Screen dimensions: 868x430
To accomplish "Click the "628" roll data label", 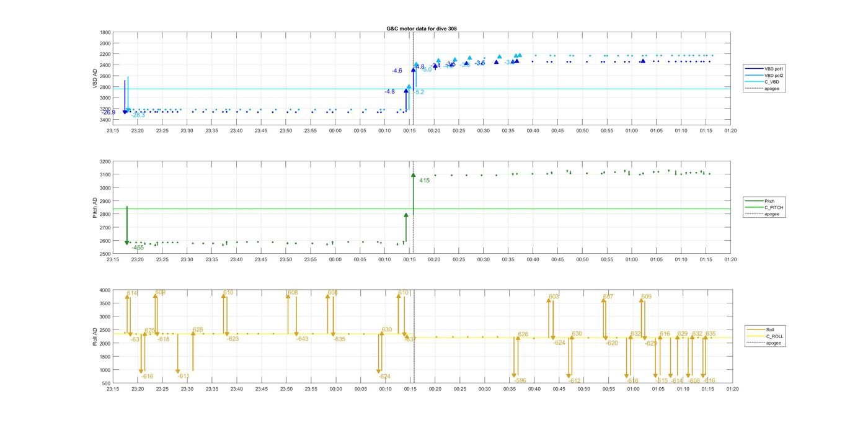I will 198,330.
